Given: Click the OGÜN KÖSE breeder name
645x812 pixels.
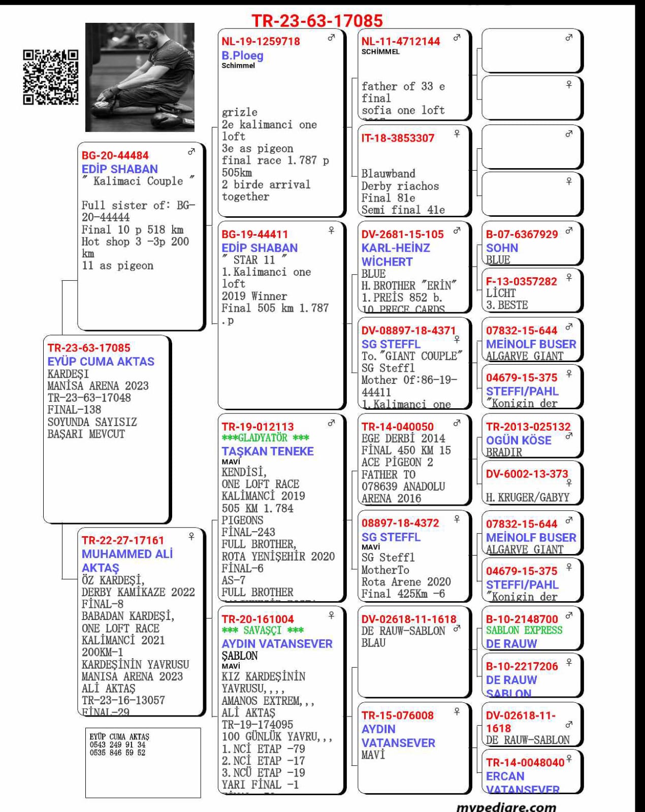Looking at the screenshot, I should (x=518, y=440).
